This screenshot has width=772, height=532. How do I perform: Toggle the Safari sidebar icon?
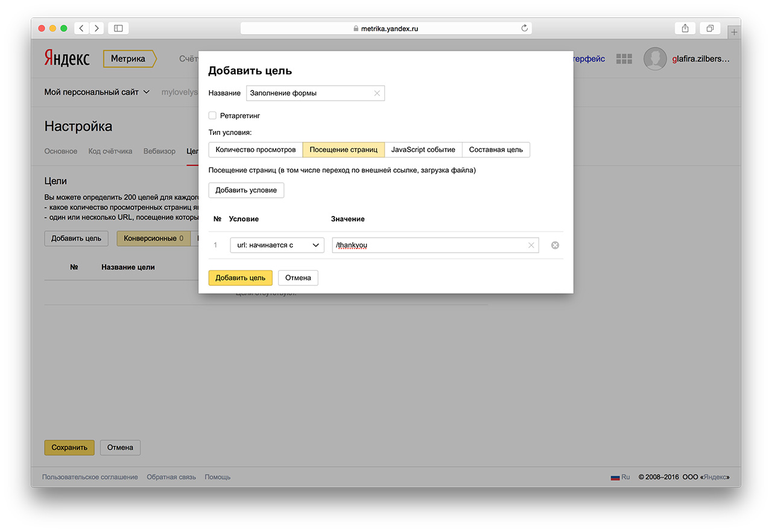click(x=118, y=28)
